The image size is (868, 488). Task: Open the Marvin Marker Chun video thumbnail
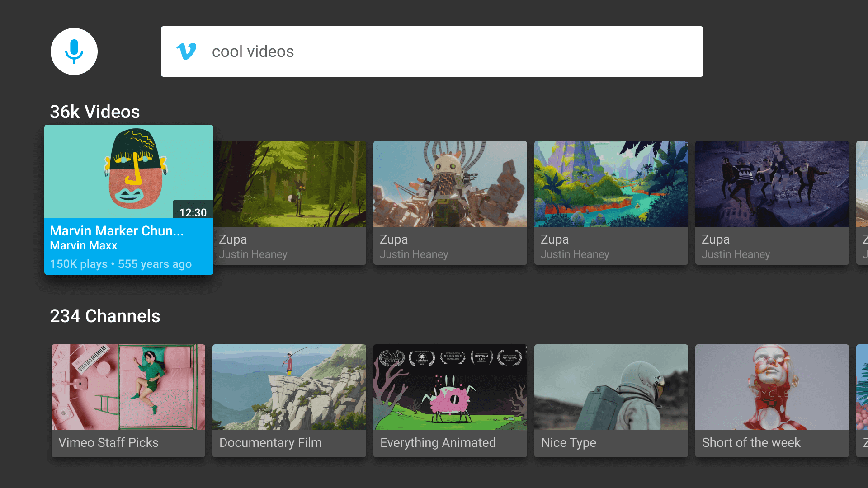129,172
